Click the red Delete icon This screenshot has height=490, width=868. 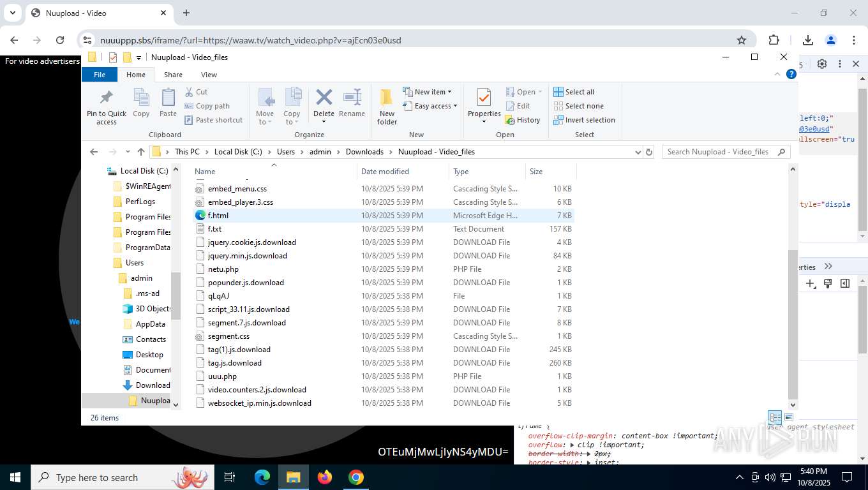pos(324,98)
